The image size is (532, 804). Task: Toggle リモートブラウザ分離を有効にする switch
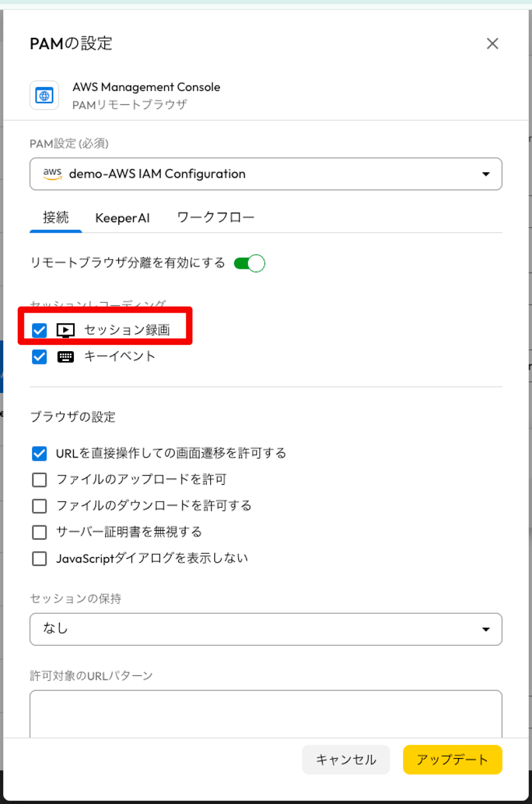(x=249, y=263)
